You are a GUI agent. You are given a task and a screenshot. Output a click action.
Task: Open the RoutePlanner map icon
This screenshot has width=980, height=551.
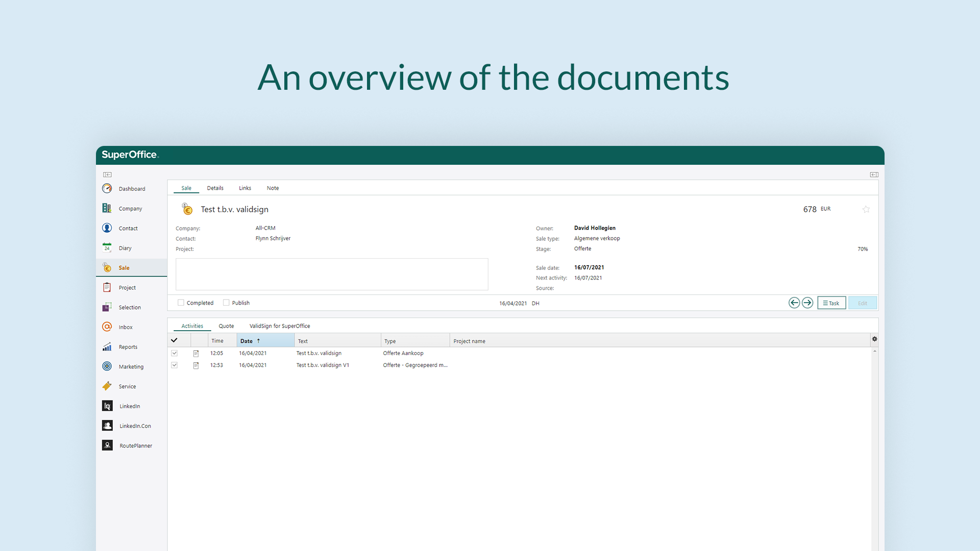tap(107, 445)
